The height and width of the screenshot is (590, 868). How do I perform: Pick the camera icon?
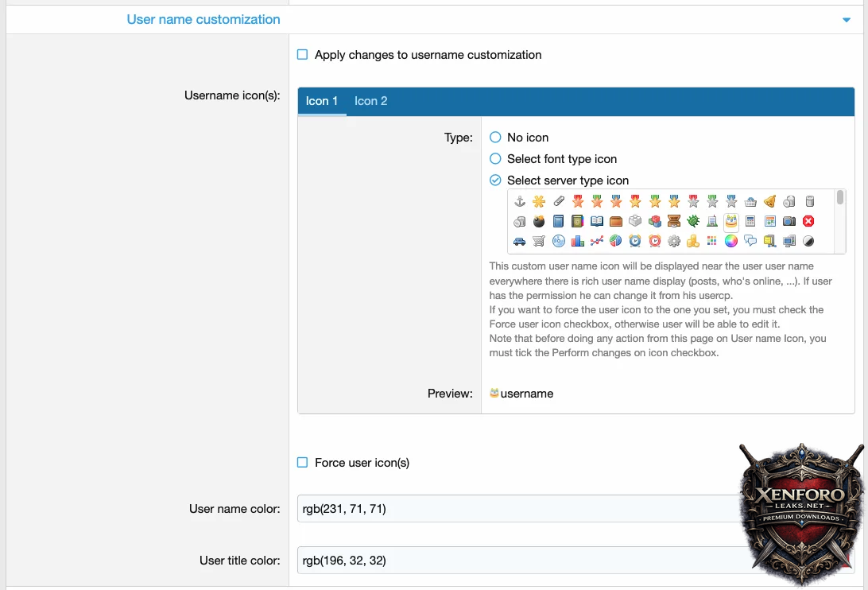(789, 222)
